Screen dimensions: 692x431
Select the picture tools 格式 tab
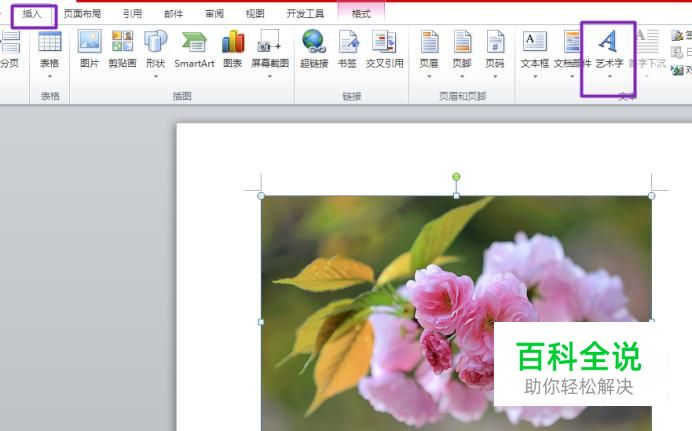click(361, 14)
